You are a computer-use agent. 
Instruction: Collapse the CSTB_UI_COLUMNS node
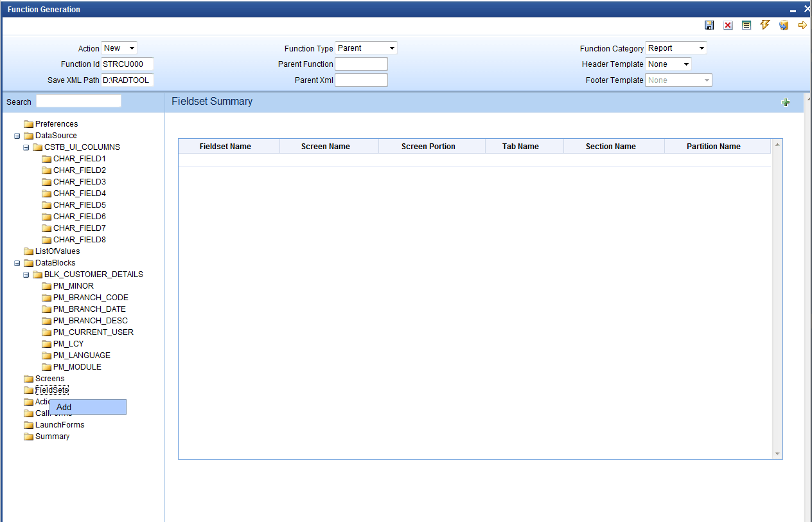click(x=26, y=147)
